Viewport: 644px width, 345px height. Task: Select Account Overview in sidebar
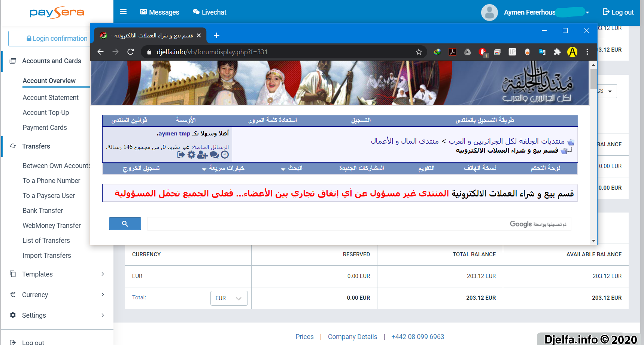49,81
